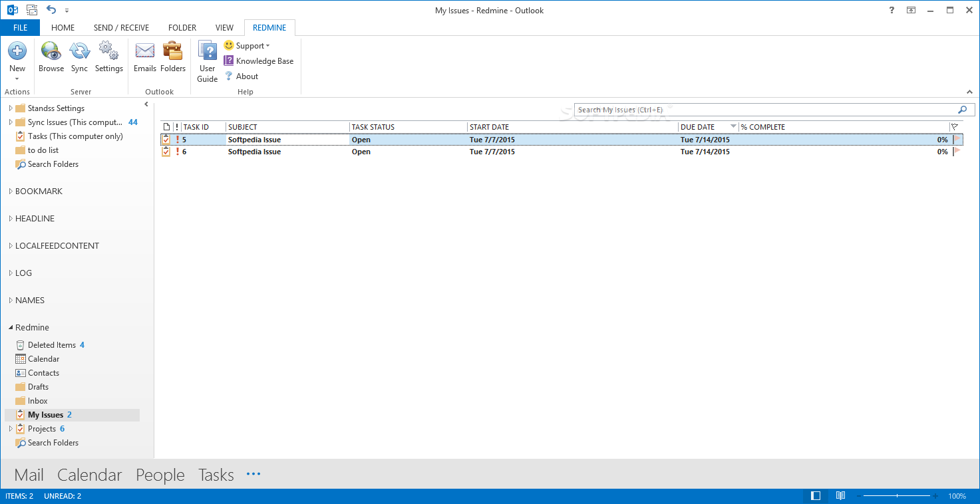This screenshot has width=980, height=504.
Task: Click the New issue button
Action: (x=17, y=59)
